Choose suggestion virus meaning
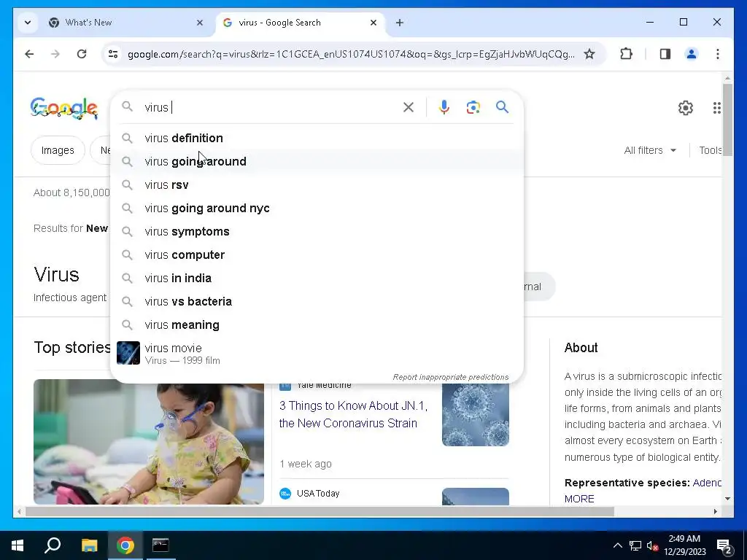This screenshot has height=560, width=747. pyautogui.click(x=317, y=324)
